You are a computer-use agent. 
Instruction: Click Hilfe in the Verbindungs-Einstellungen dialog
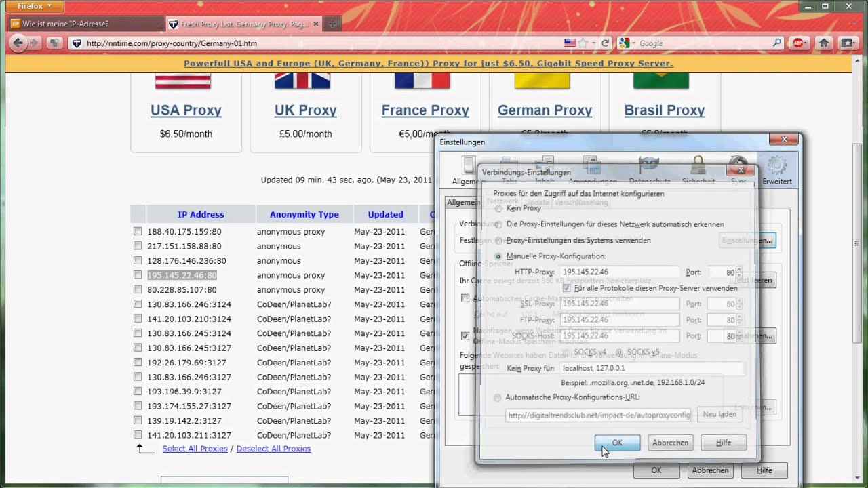(x=724, y=443)
